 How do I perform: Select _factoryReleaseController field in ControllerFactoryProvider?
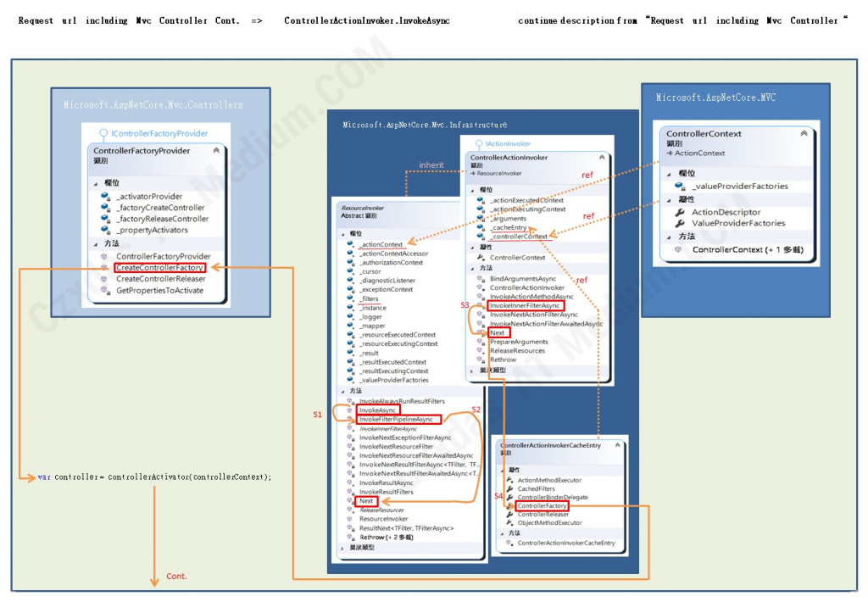(162, 219)
